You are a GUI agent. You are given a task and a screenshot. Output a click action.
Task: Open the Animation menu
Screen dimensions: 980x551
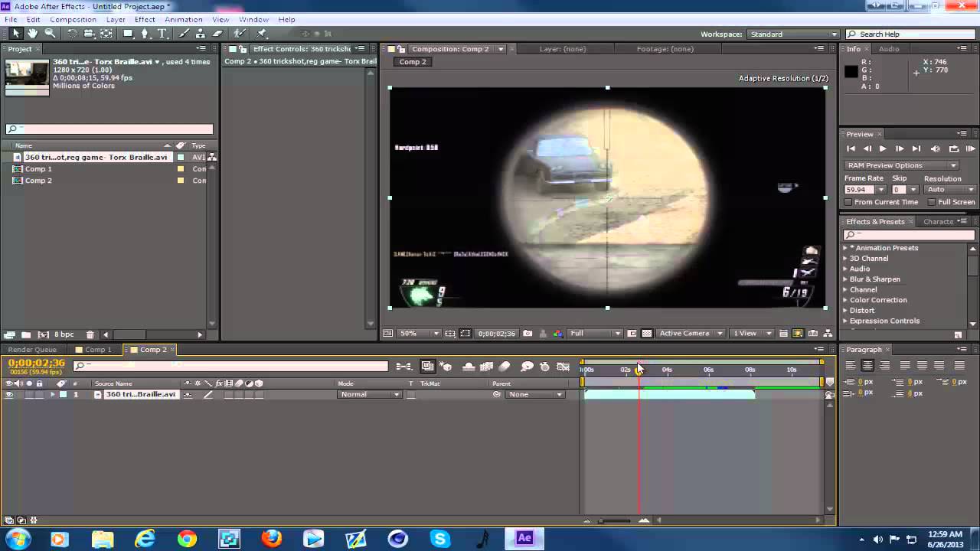pos(184,19)
